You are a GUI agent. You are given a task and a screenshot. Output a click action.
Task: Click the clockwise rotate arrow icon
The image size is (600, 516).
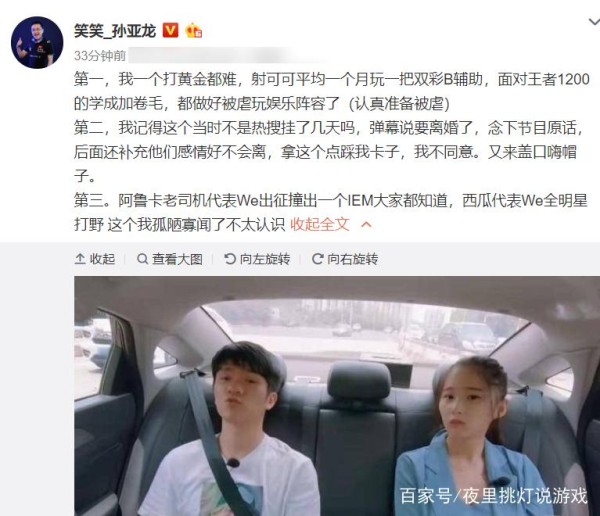[317, 259]
